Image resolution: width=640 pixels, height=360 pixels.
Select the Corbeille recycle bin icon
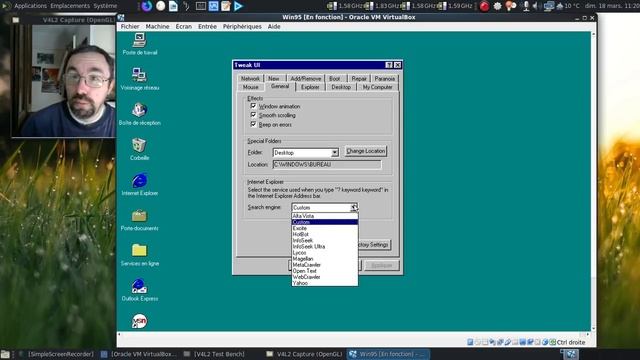click(x=139, y=148)
